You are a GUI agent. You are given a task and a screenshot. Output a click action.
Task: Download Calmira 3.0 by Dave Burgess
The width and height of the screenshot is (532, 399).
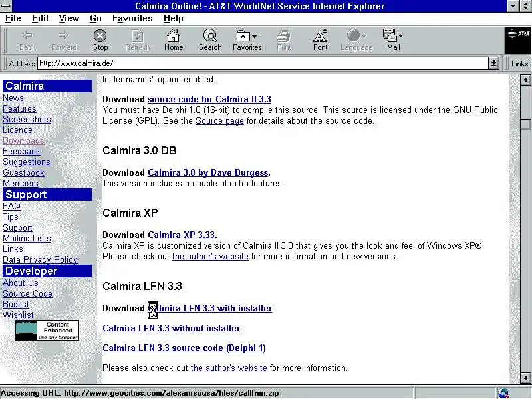tap(208, 172)
